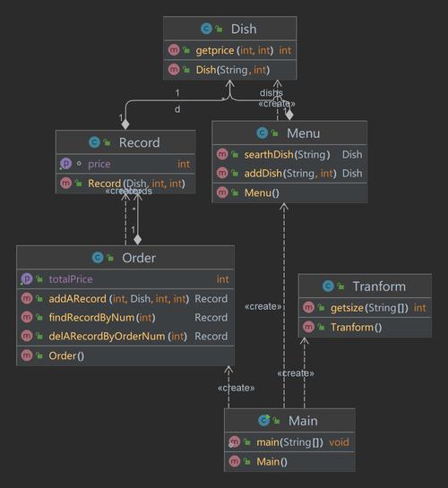Click the Record class title header
The image size is (448, 488).
click(x=125, y=142)
